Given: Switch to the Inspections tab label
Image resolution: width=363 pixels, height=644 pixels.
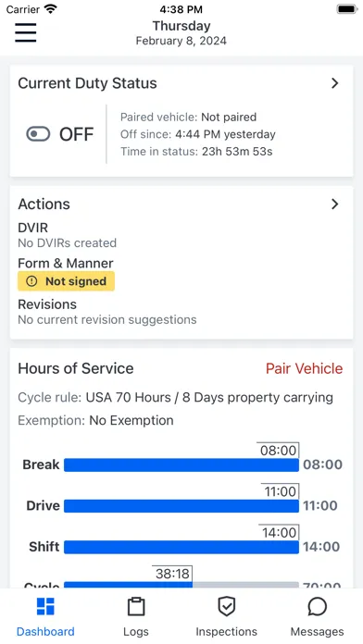Looking at the screenshot, I should [x=227, y=631].
